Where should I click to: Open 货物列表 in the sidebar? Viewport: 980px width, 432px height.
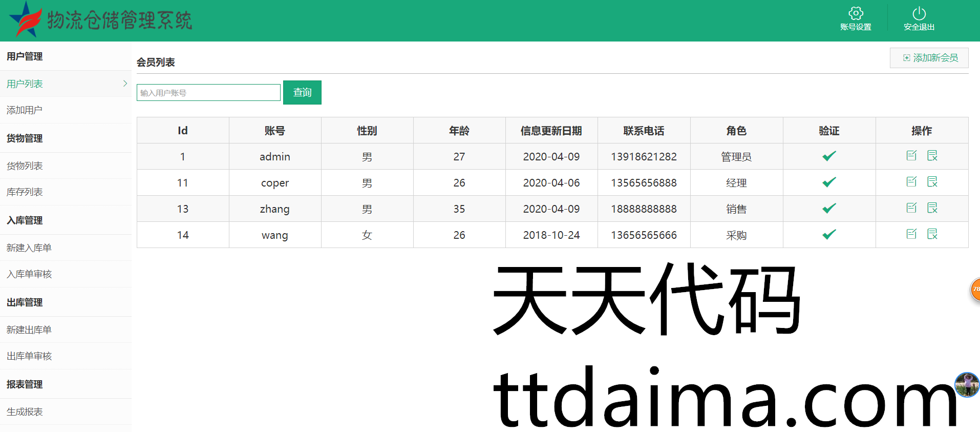(x=25, y=166)
